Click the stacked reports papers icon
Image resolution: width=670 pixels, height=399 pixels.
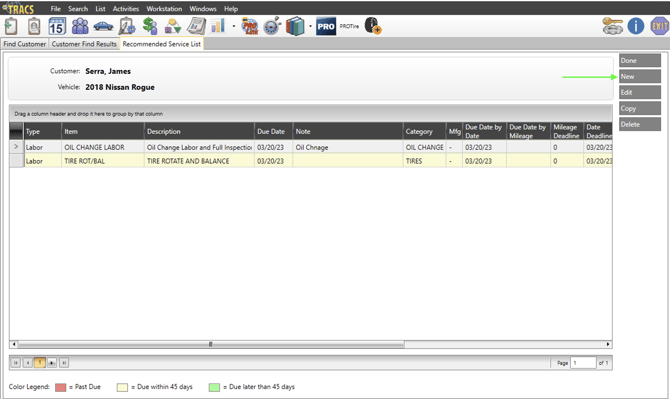tap(196, 26)
